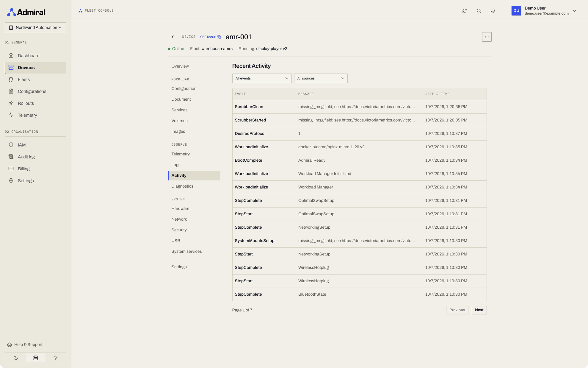This screenshot has width=588, height=368.
Task: Open device Network section
Action: (194, 219)
